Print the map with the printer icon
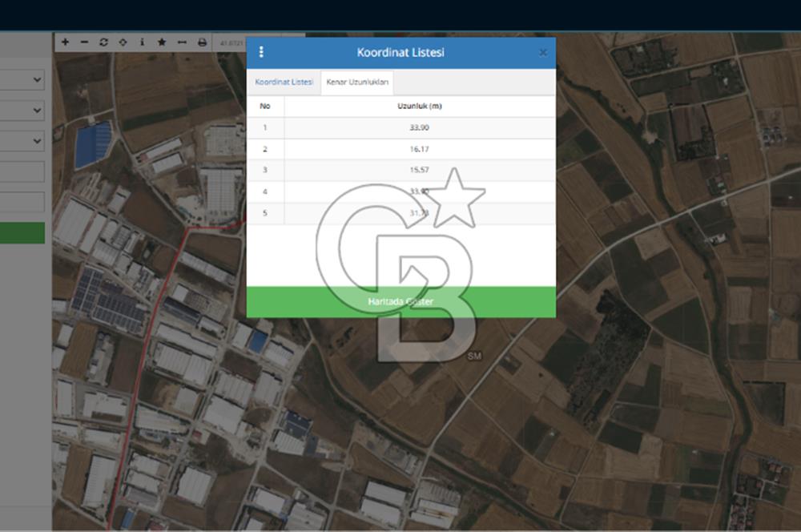This screenshot has width=801, height=532. (202, 42)
